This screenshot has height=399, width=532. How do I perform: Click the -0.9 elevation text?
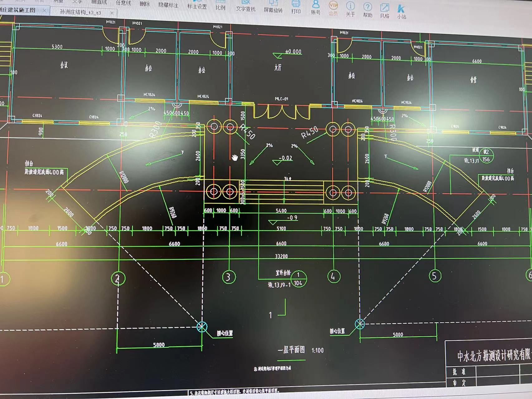pos(292,218)
